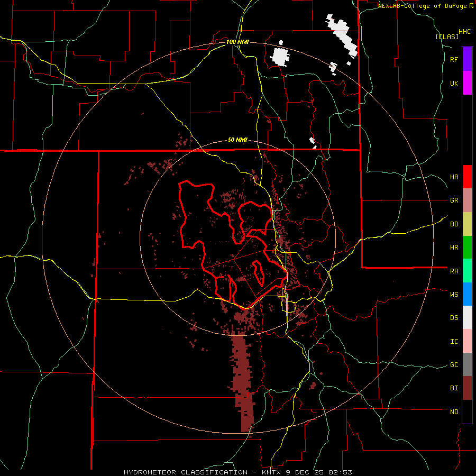Image resolution: width=476 pixels, height=476 pixels.
Task: Click the WS legend label
Action: [x=454, y=294]
